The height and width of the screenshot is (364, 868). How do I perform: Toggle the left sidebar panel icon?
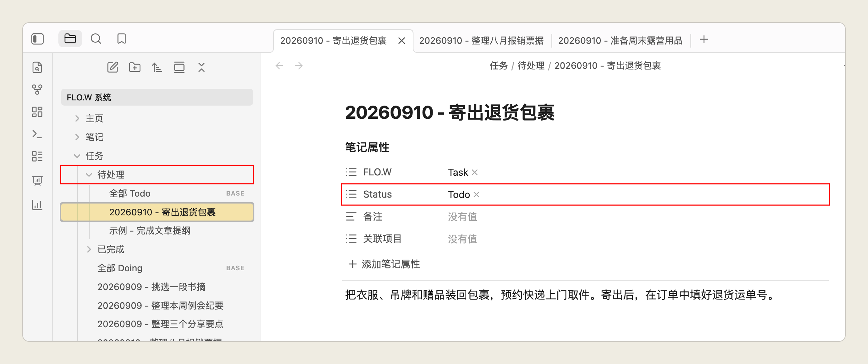[x=38, y=39]
